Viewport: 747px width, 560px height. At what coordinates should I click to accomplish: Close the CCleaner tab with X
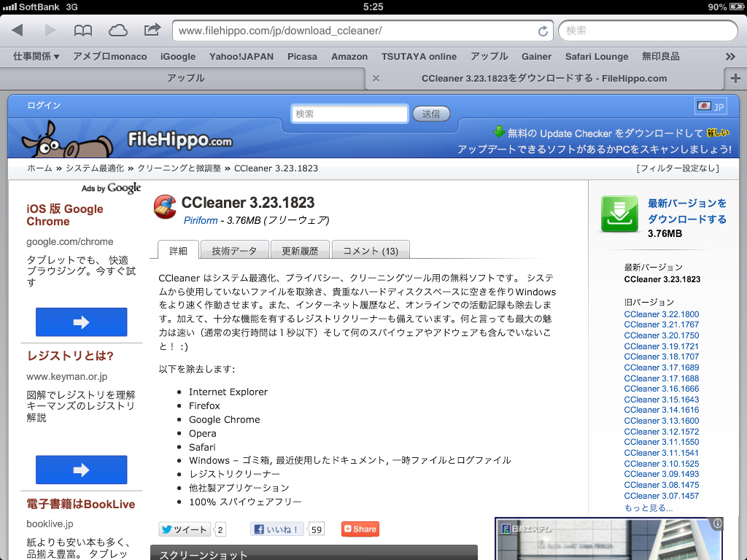click(376, 78)
